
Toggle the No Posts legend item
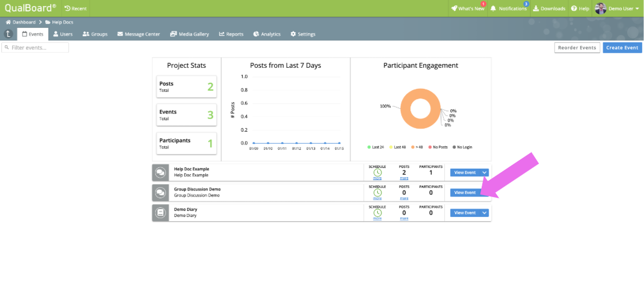pyautogui.click(x=439, y=147)
